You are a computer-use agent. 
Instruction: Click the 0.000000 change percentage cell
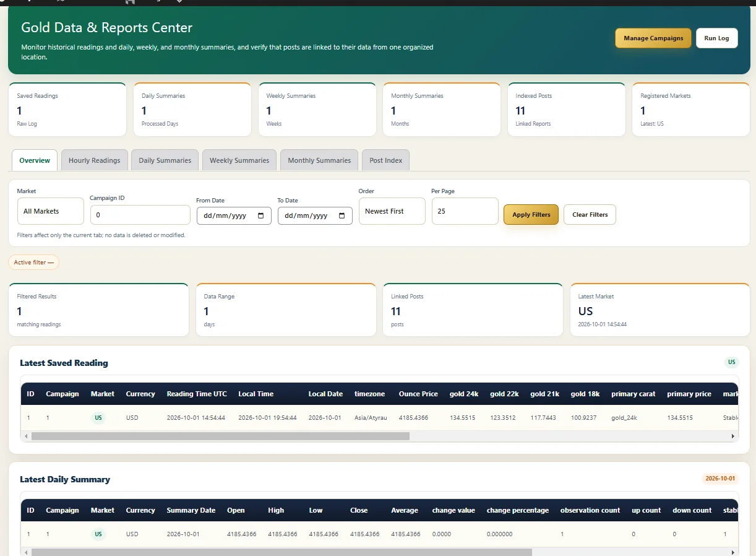pyautogui.click(x=499, y=534)
